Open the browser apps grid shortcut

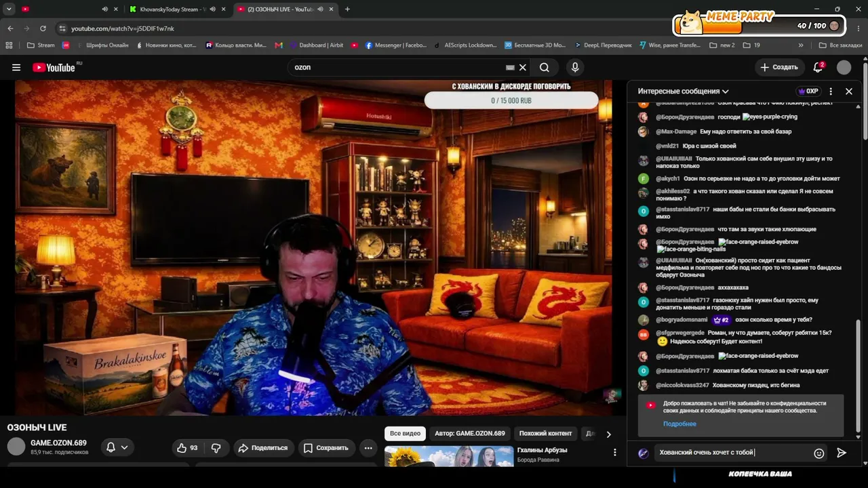[x=9, y=45]
